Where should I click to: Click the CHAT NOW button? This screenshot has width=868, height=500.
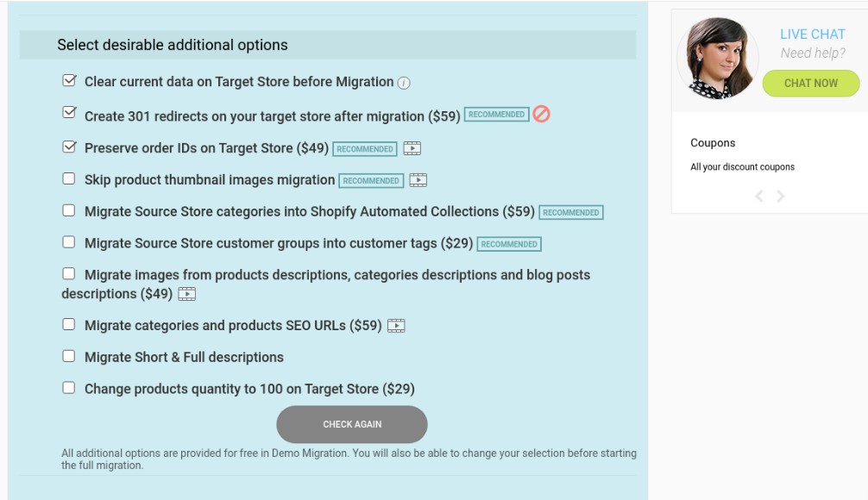(x=812, y=84)
